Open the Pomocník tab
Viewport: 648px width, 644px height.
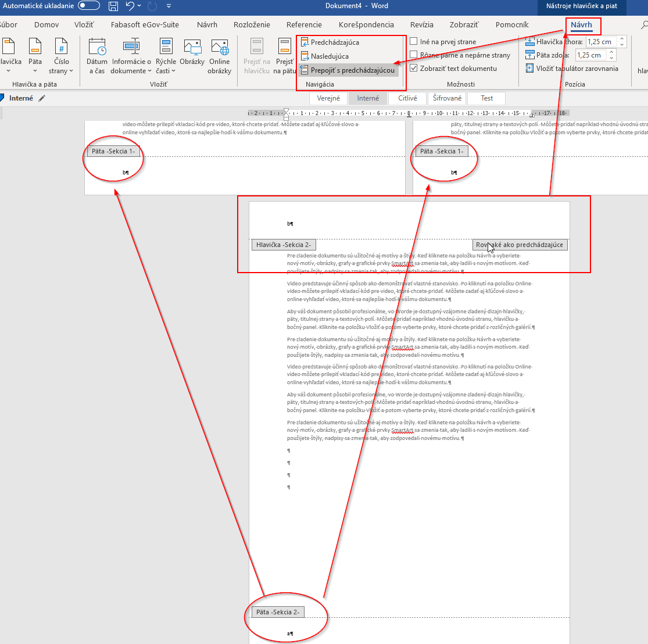[512, 25]
